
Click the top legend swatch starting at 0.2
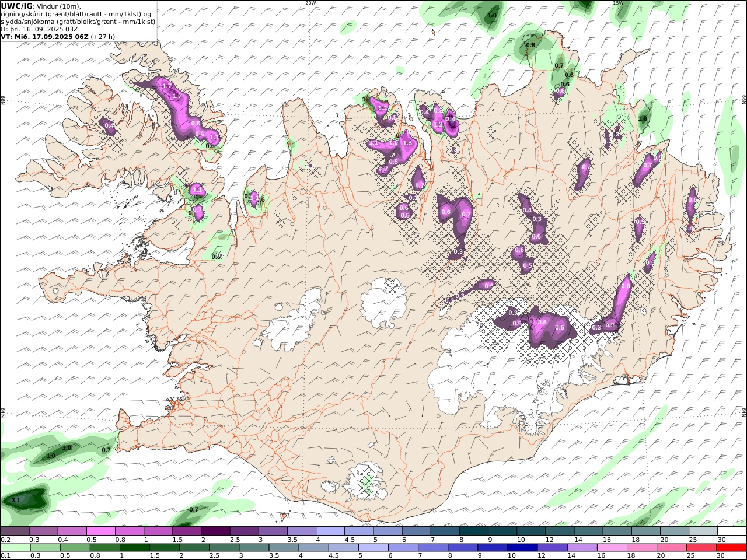[x=15, y=531]
